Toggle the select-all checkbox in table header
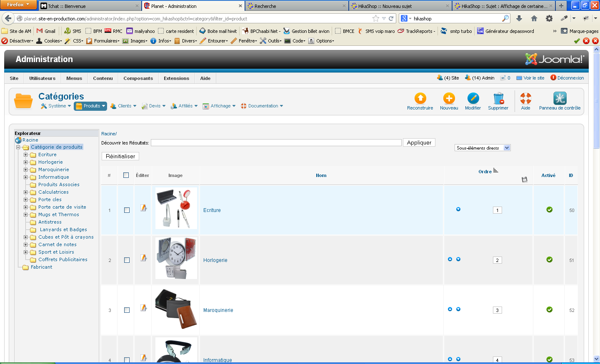 126,175
